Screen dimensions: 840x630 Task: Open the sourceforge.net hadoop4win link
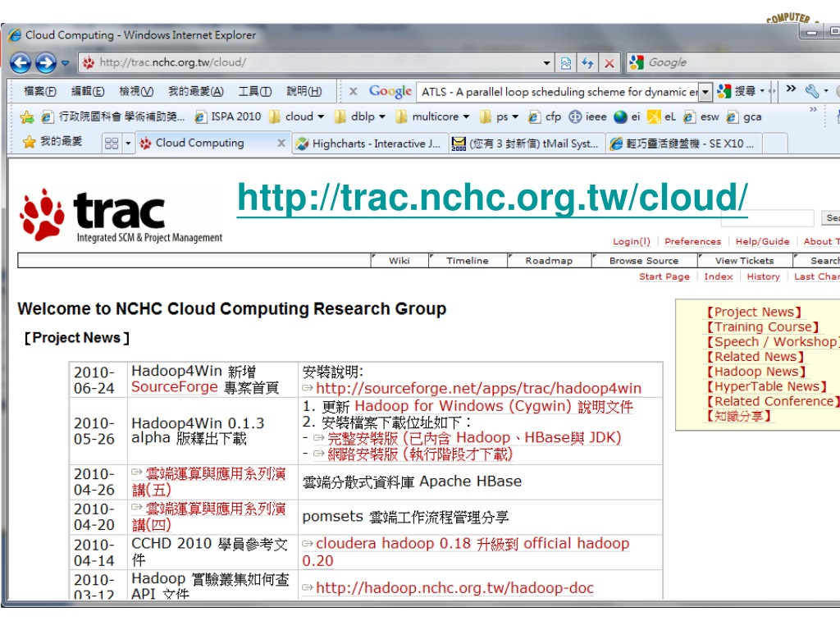(x=478, y=388)
